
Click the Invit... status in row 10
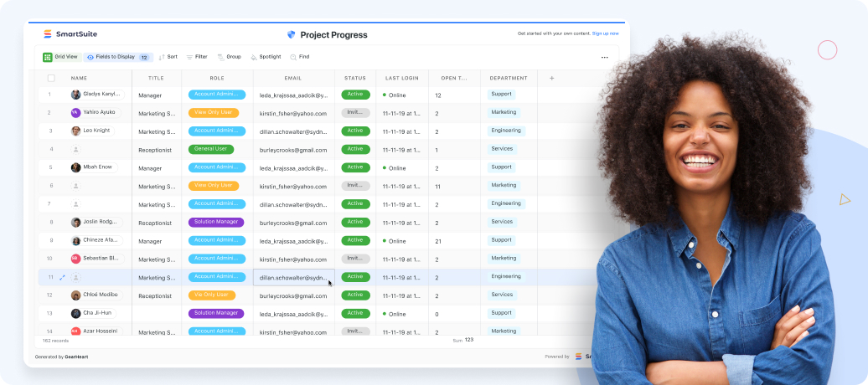coord(355,259)
